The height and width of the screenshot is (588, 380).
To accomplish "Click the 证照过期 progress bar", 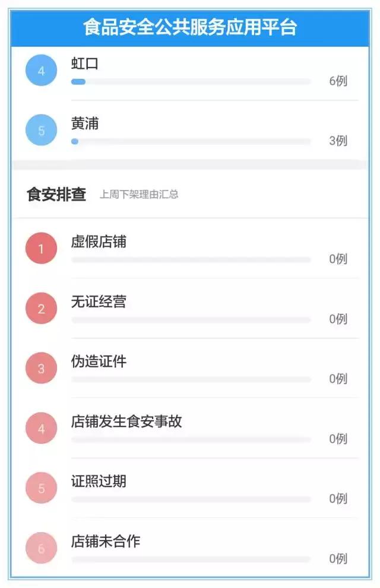I will [191, 500].
